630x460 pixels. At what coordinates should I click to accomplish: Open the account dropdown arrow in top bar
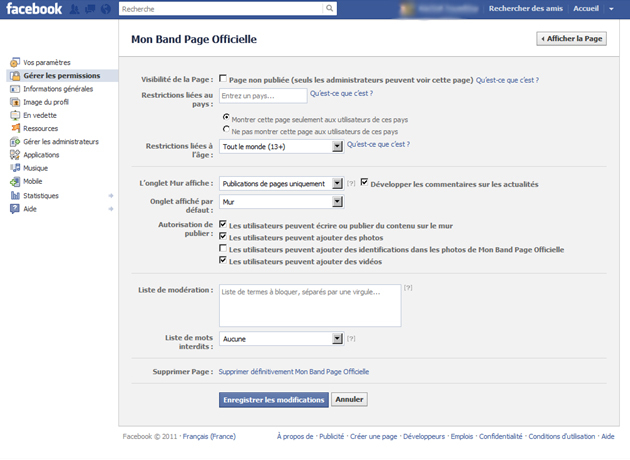611,9
